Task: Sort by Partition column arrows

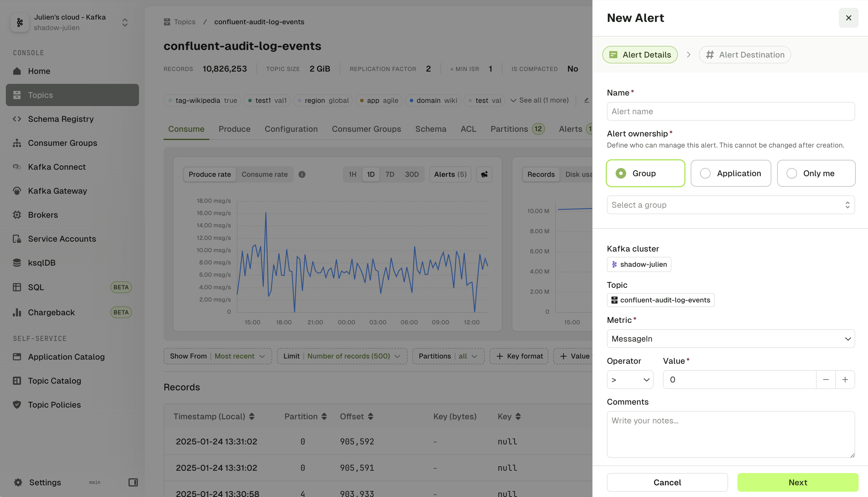Action: [324, 416]
